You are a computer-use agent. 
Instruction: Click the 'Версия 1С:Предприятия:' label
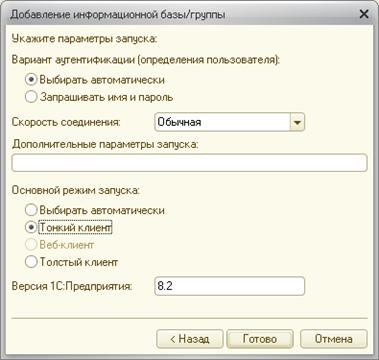[72, 286]
